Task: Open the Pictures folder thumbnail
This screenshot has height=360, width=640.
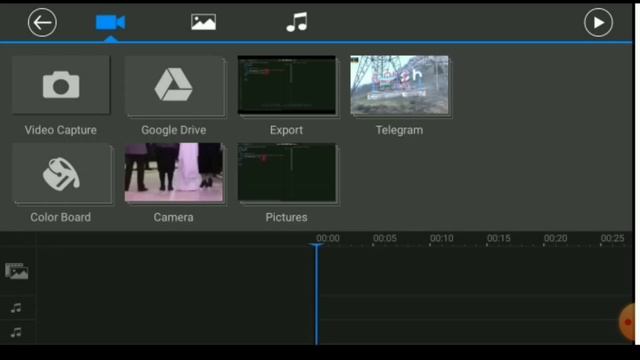Action: (x=287, y=172)
